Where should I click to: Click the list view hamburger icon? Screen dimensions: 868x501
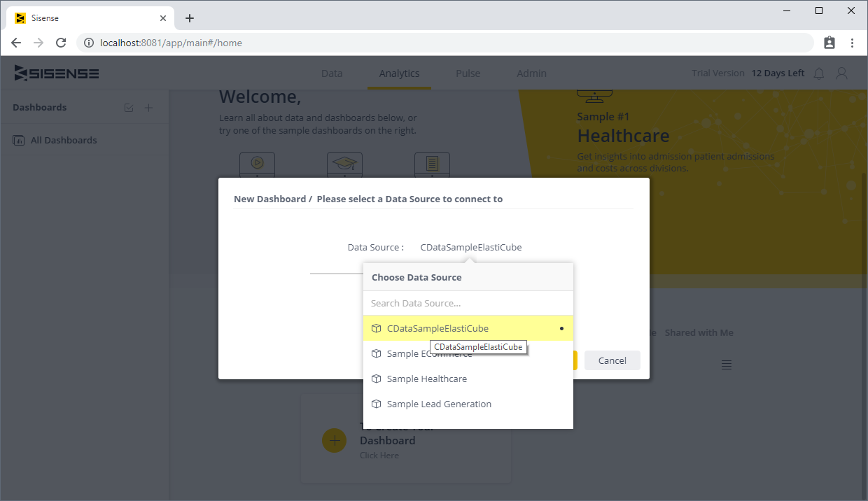[x=727, y=365]
